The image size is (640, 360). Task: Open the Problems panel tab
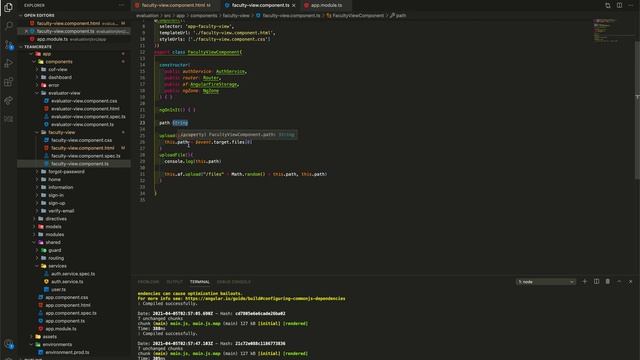tap(148, 282)
